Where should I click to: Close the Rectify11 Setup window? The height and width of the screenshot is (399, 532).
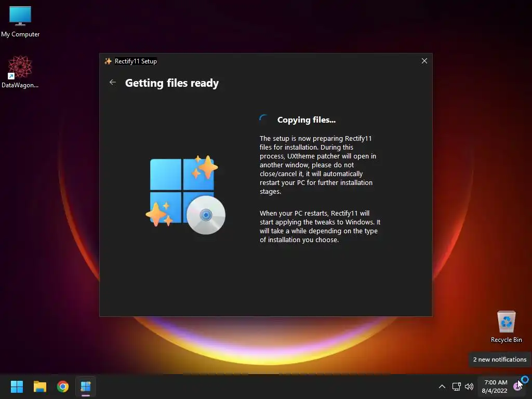click(x=424, y=61)
